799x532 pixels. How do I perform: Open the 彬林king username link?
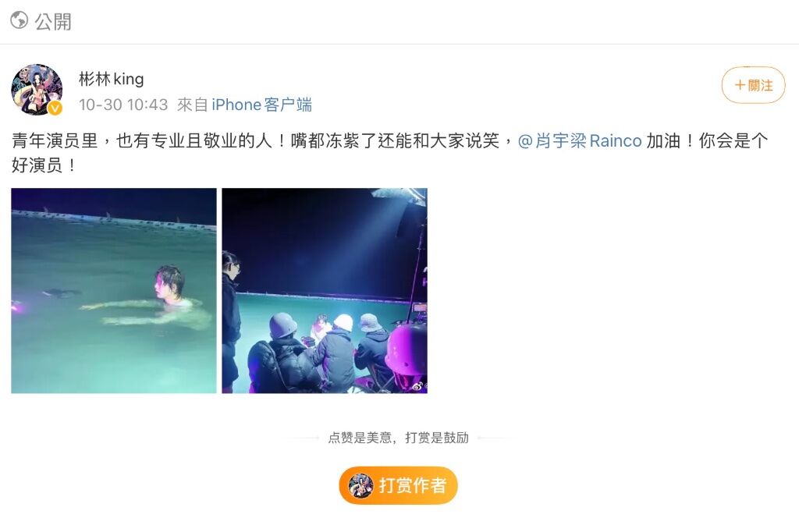111,79
